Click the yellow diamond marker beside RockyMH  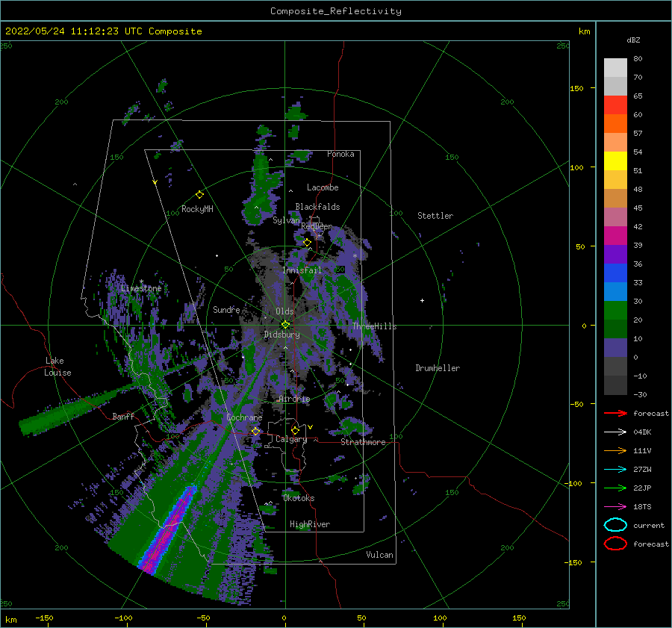coord(199,195)
